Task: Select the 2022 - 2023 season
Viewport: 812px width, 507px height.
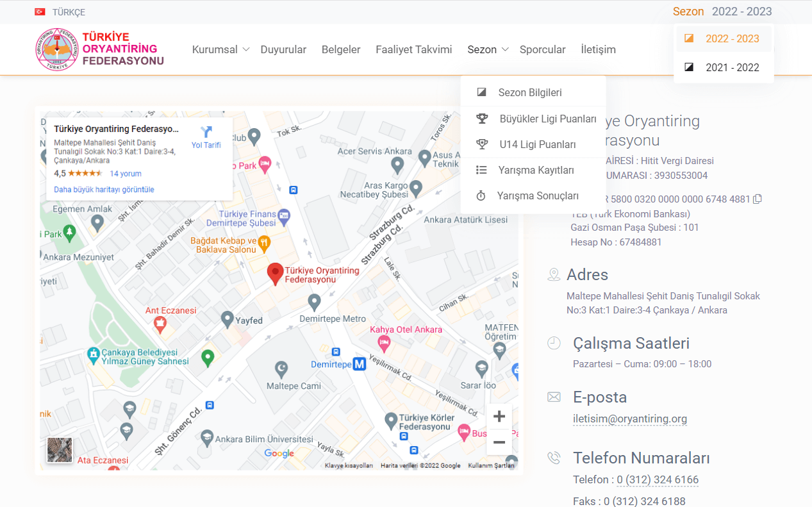Action: click(x=724, y=39)
